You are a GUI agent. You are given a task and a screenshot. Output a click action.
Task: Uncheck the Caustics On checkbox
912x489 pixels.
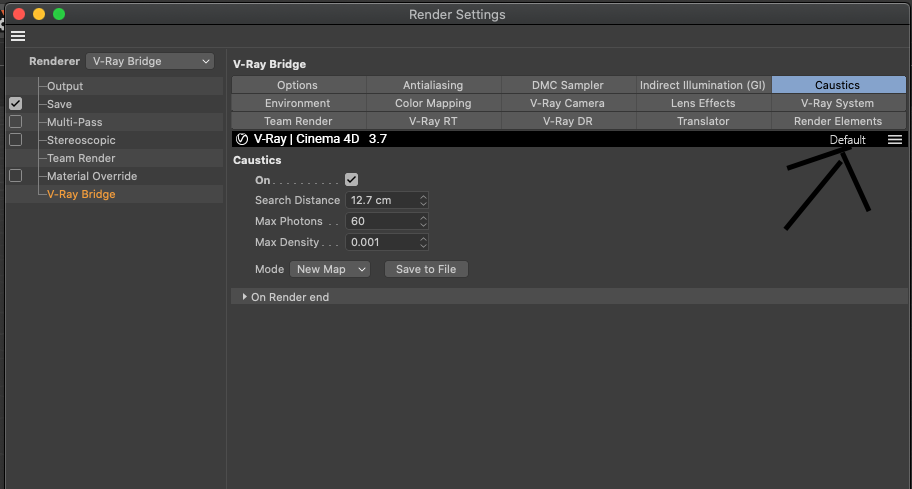(x=351, y=180)
